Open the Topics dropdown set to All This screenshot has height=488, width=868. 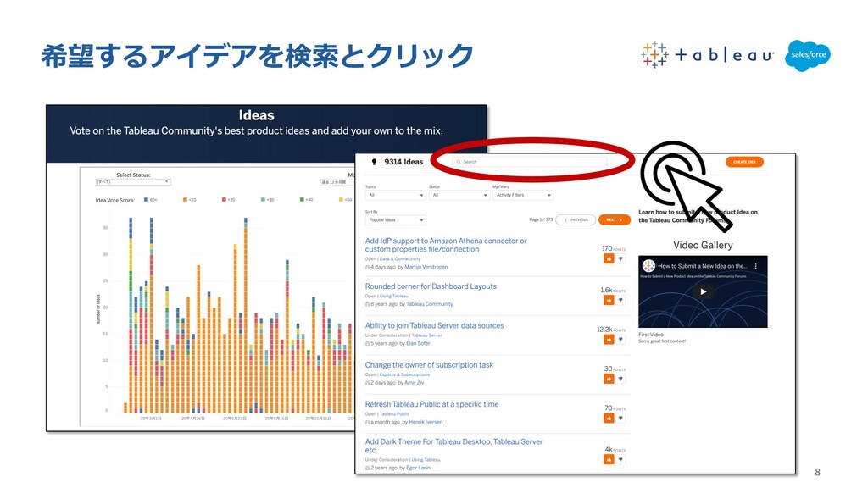pyautogui.click(x=395, y=196)
